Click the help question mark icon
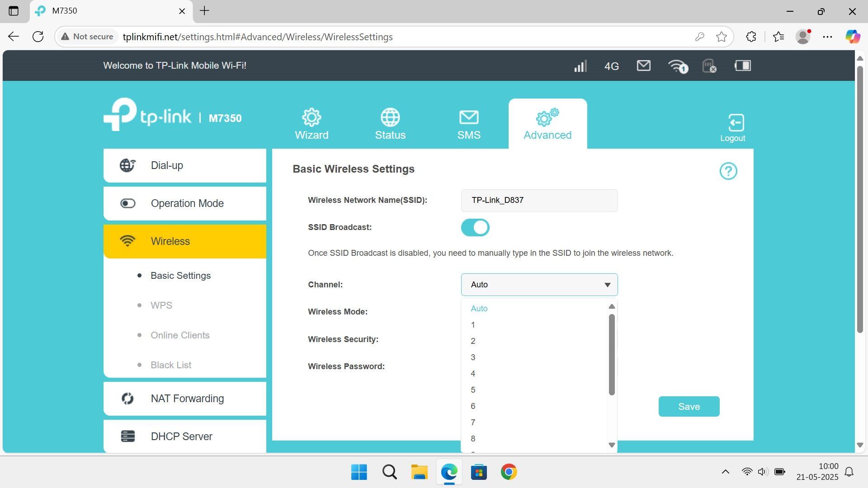Viewport: 868px width, 488px height. point(728,171)
